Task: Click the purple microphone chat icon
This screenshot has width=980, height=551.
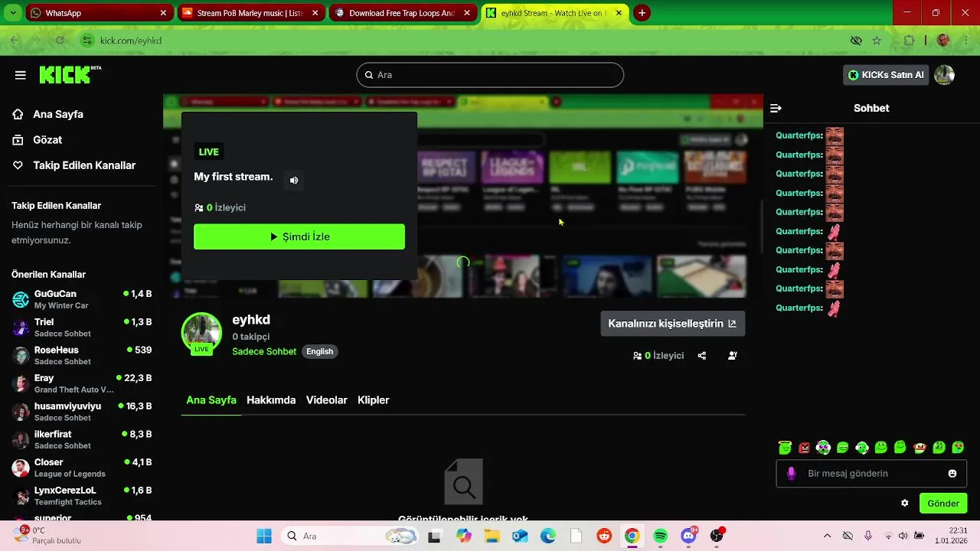Action: (792, 474)
